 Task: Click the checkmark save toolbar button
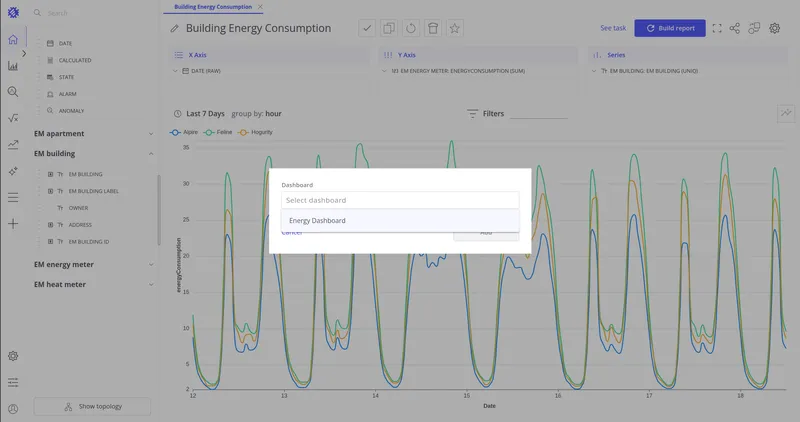click(x=367, y=28)
